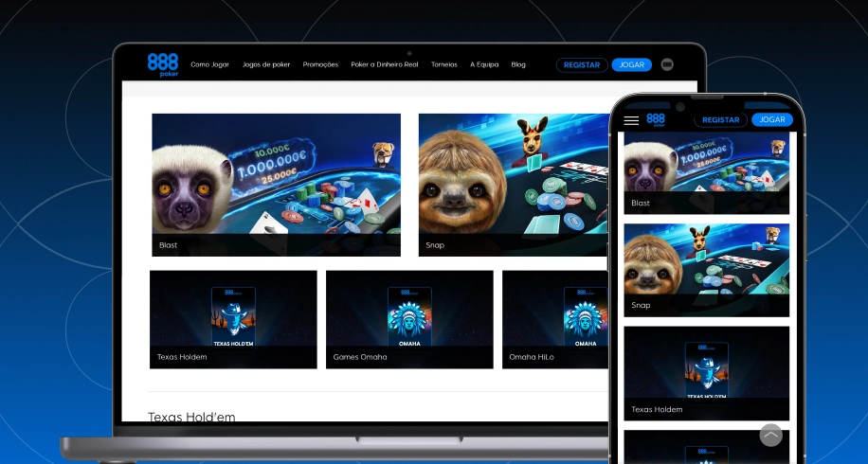Open Blog in the laptop navigation

pos(518,64)
